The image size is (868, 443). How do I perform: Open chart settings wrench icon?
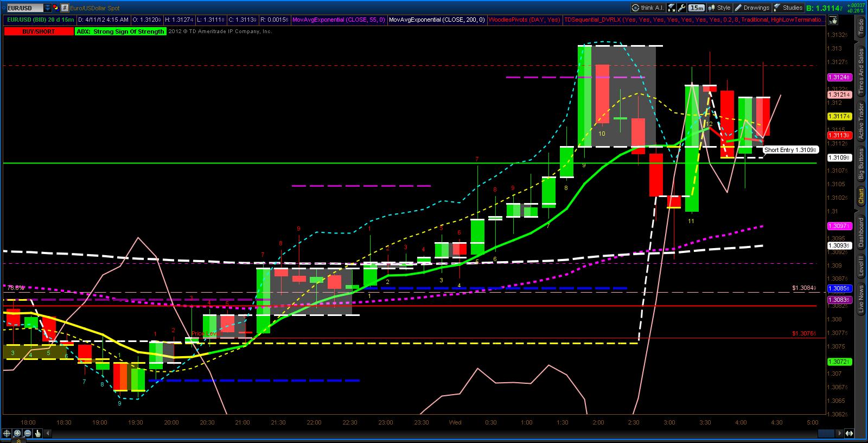[x=682, y=8]
